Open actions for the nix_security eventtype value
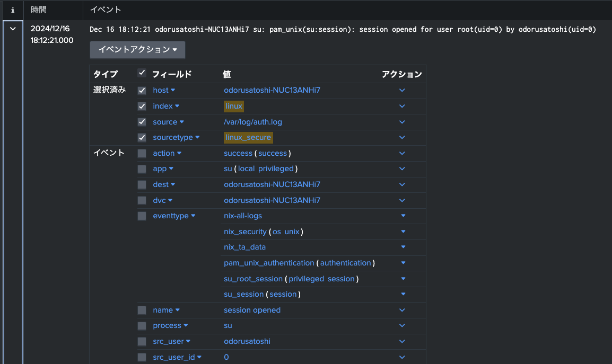 (x=403, y=231)
